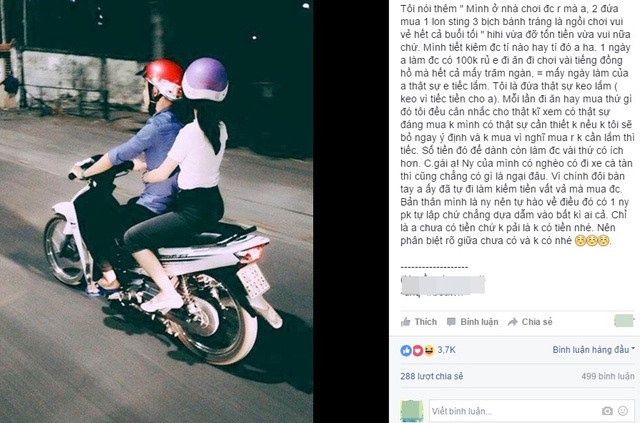Screen dimensions: 640x423
Task: Click the red heart reaction icon
Action: [x=418, y=350]
